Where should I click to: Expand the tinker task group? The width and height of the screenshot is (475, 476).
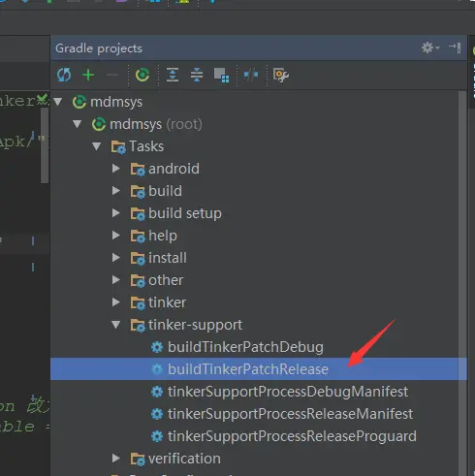116,302
